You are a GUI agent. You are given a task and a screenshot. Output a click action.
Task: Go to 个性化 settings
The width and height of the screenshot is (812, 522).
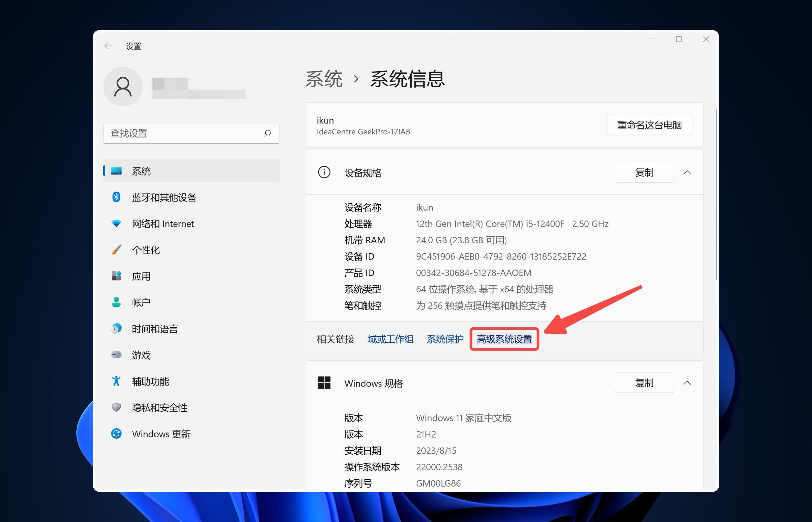191,250
